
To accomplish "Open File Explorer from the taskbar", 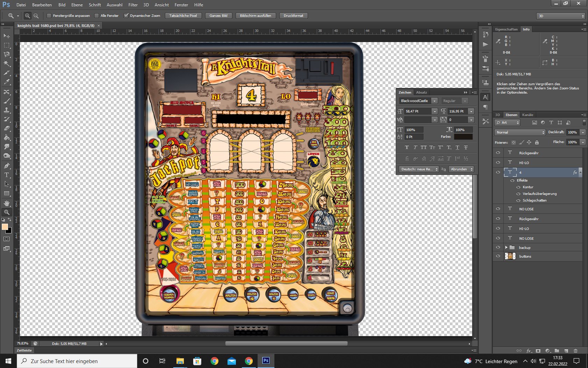I will click(180, 361).
